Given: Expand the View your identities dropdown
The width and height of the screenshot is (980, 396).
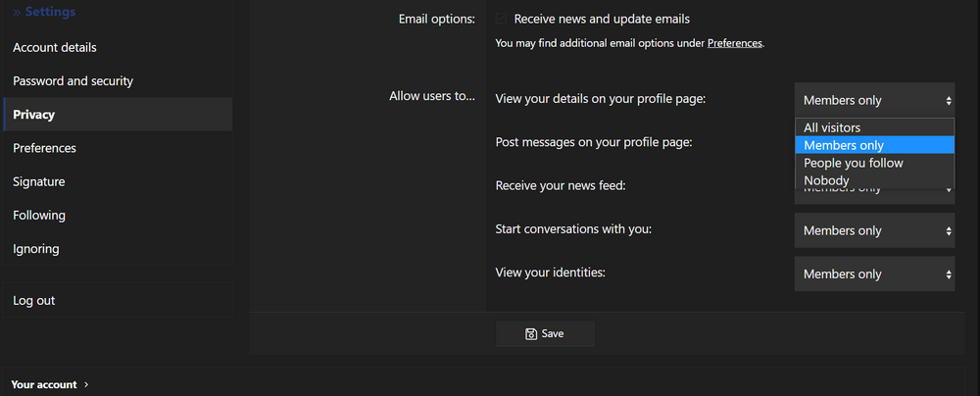Looking at the screenshot, I should [874, 274].
